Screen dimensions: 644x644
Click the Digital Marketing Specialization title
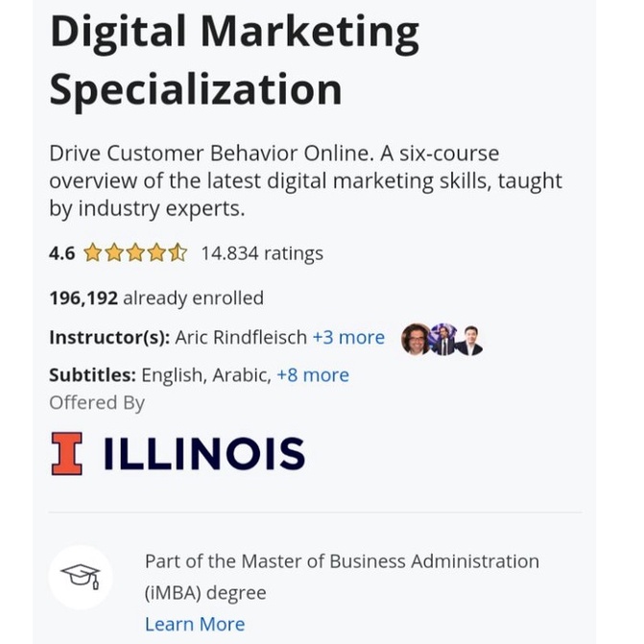[234, 60]
